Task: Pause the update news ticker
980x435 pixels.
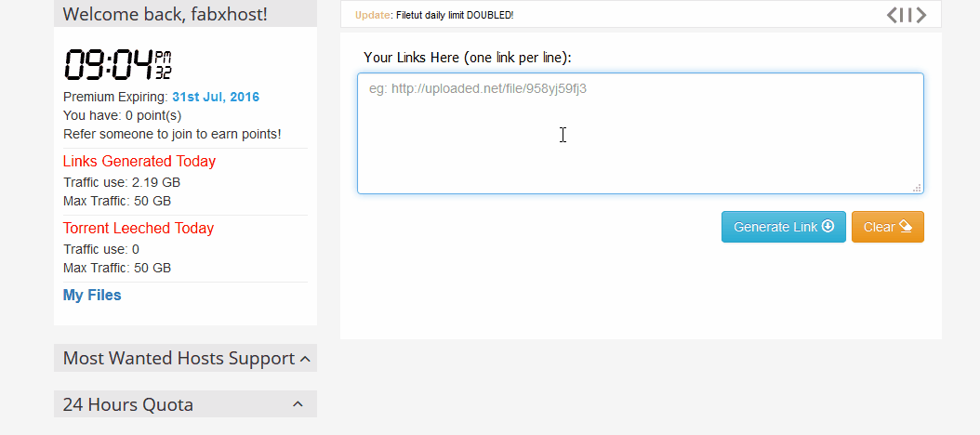Action: pos(906,15)
